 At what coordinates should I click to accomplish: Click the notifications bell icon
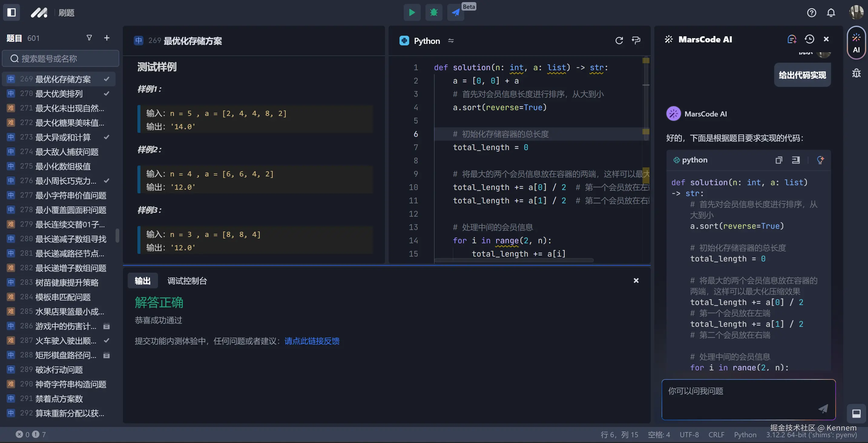tap(831, 13)
